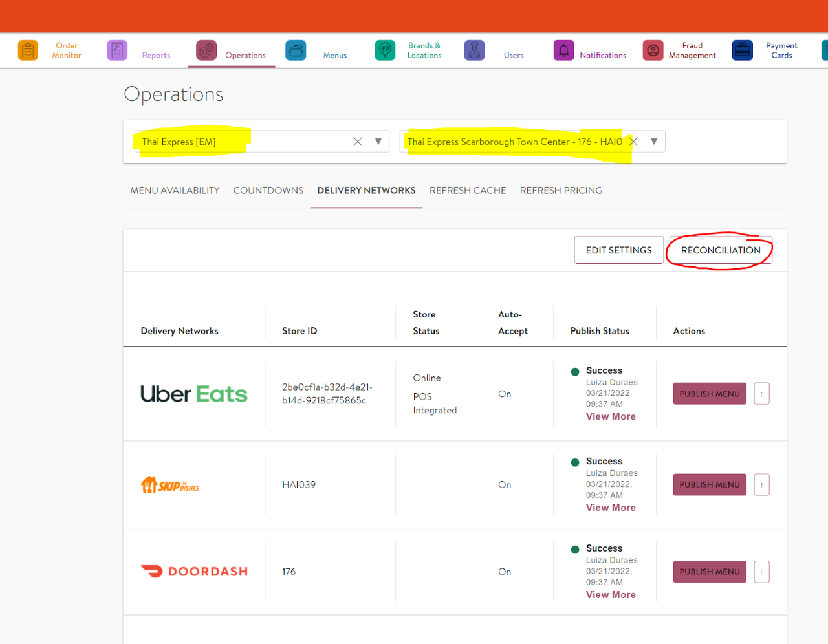
Task: Click the Fraud Management icon
Action: 653,50
